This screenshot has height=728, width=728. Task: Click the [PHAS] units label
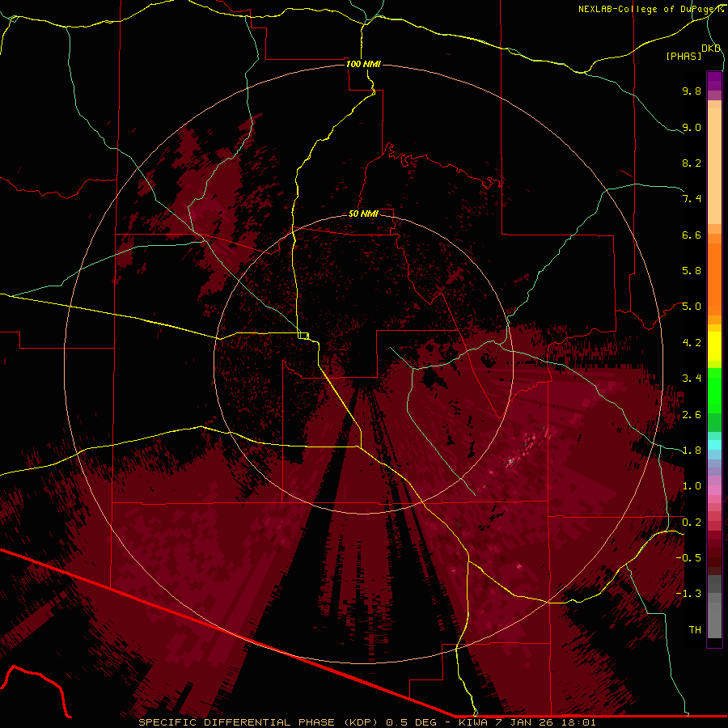click(684, 56)
